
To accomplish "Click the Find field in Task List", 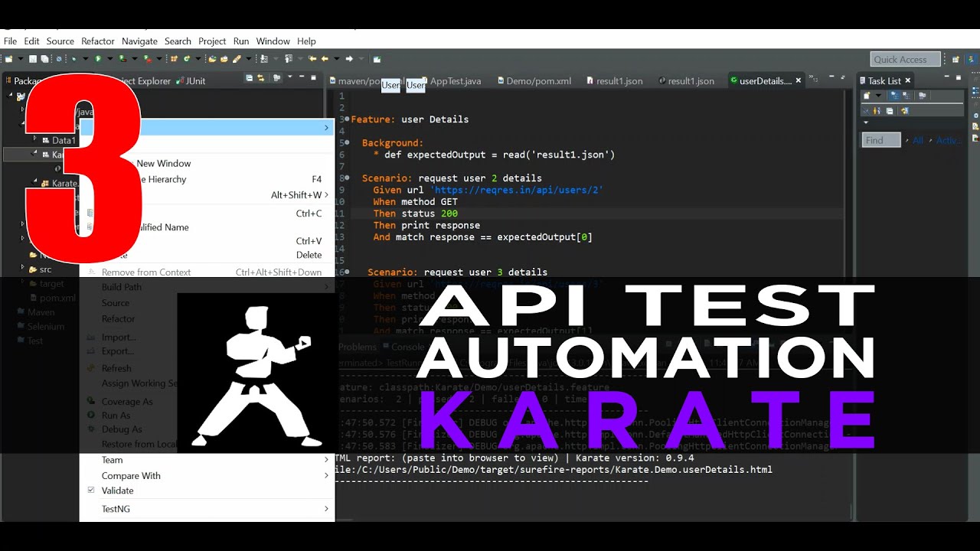I will (x=881, y=140).
